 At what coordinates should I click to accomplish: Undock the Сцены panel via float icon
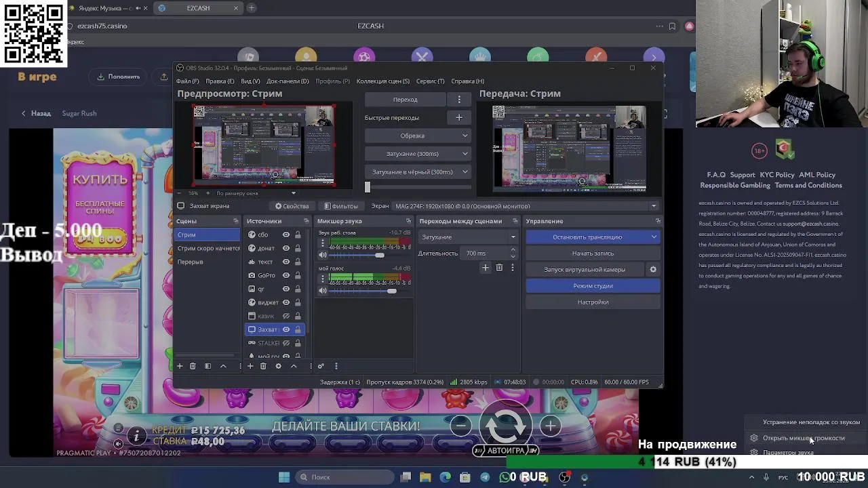236,221
